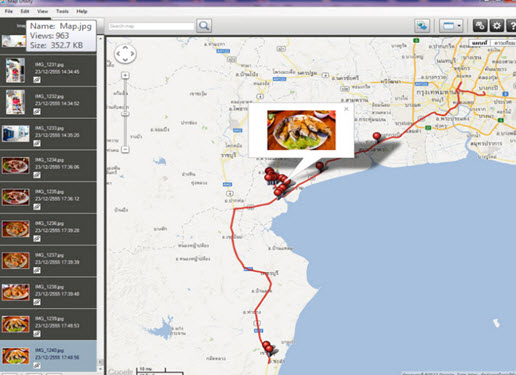Zoom out with the minus button
Image resolution: width=516 pixels, height=375 pixels.
tap(125, 149)
